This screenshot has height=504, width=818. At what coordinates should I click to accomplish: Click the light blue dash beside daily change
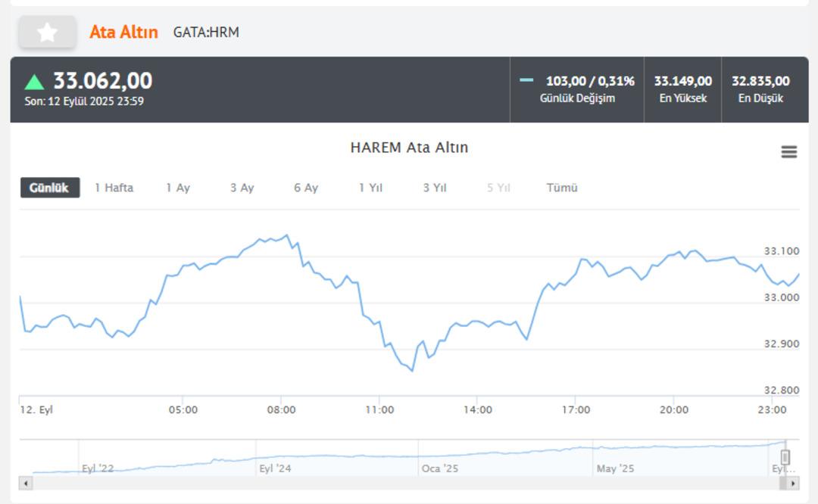coord(526,79)
